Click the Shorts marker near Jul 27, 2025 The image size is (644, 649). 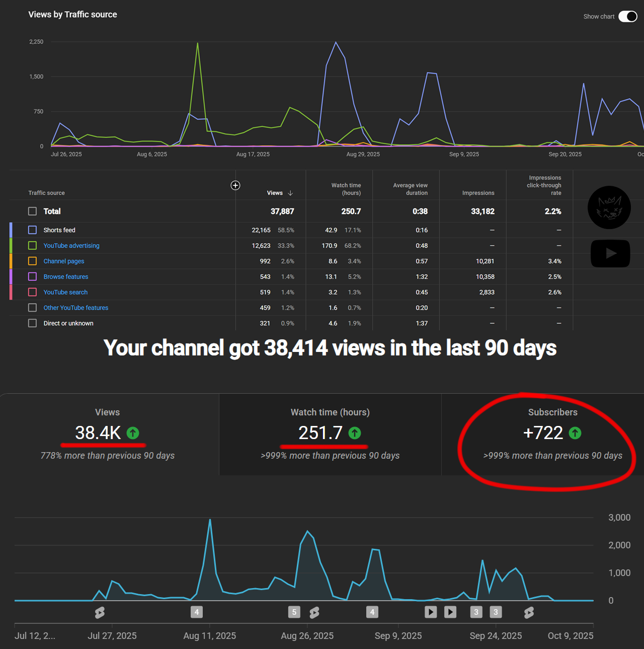point(100,613)
